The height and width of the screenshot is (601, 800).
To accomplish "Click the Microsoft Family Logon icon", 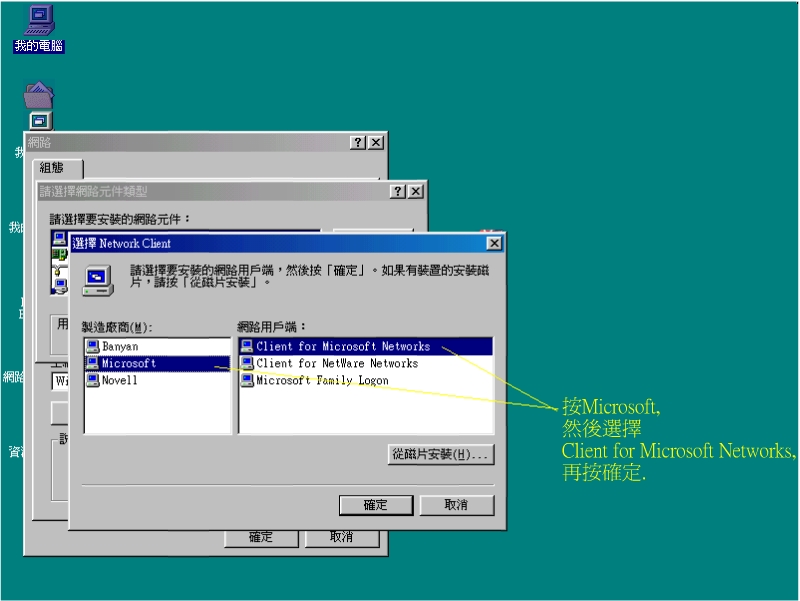I will 247,380.
